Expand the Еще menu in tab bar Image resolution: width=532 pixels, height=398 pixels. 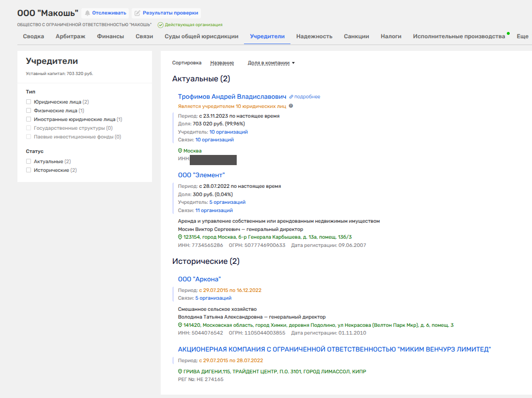point(522,36)
